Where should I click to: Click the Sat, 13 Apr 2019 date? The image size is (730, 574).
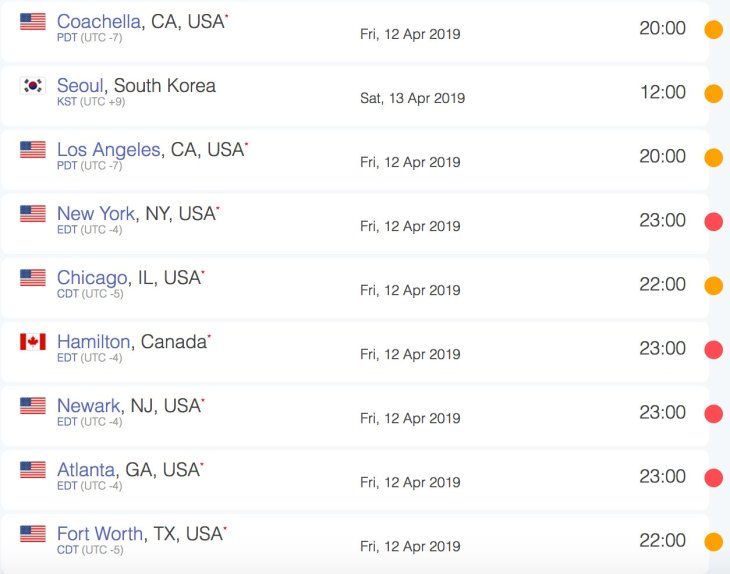point(412,98)
